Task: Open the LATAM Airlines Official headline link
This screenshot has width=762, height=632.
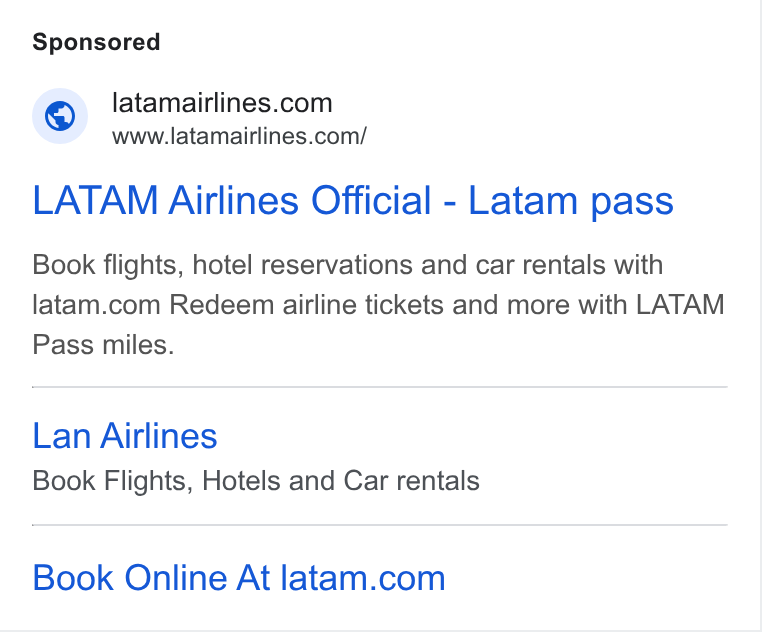Action: tap(353, 200)
